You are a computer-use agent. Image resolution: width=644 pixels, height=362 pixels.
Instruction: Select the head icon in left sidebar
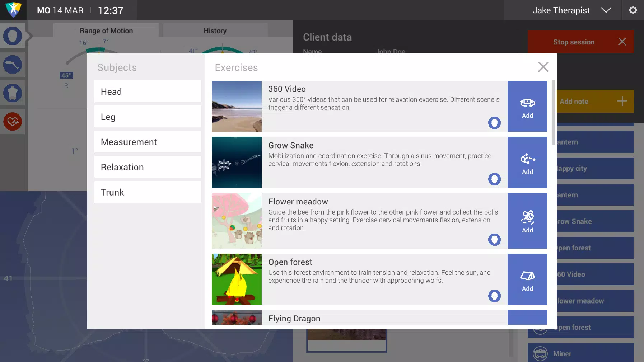point(13,36)
